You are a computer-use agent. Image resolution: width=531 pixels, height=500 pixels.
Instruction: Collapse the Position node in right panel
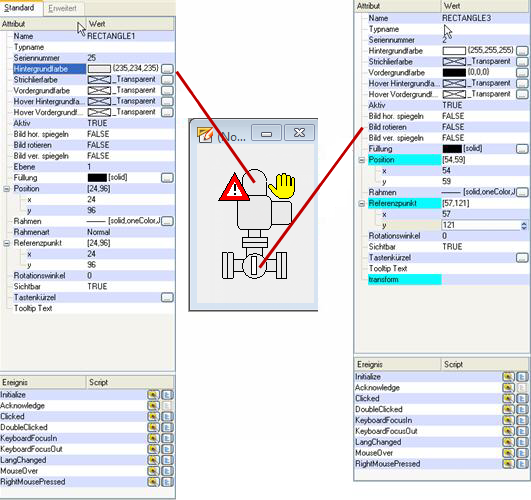361,160
